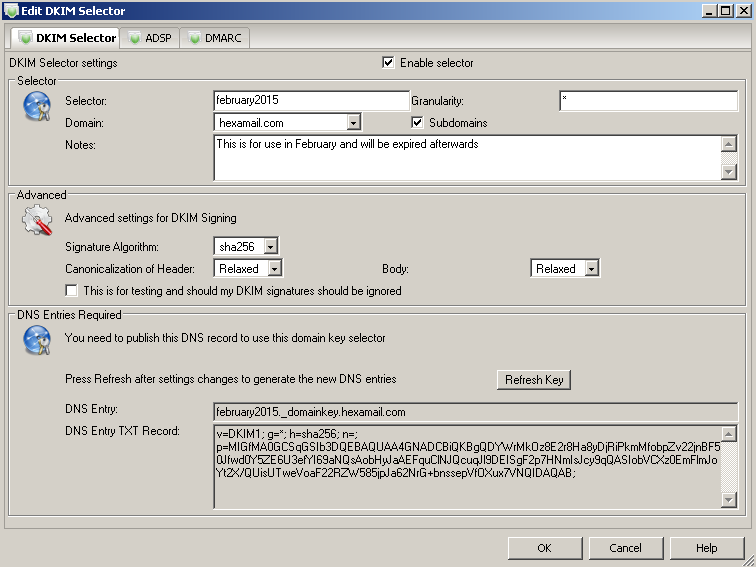Click into the Granularity input field

click(647, 101)
